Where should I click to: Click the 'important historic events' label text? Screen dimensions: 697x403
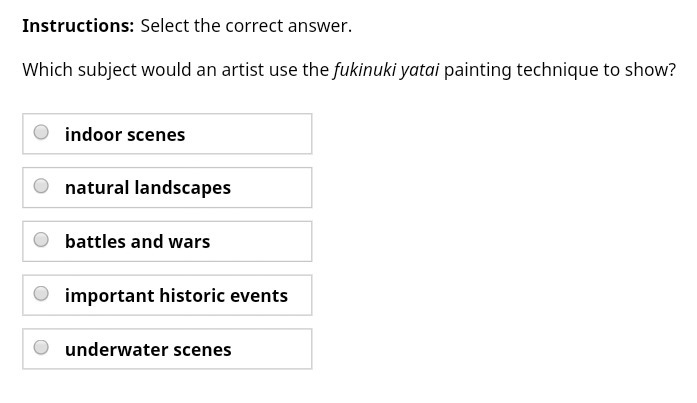click(176, 296)
